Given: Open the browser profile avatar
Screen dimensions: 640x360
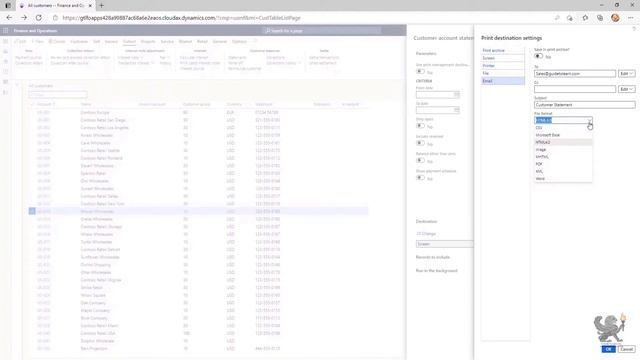Looking at the screenshot, I should 615,18.
